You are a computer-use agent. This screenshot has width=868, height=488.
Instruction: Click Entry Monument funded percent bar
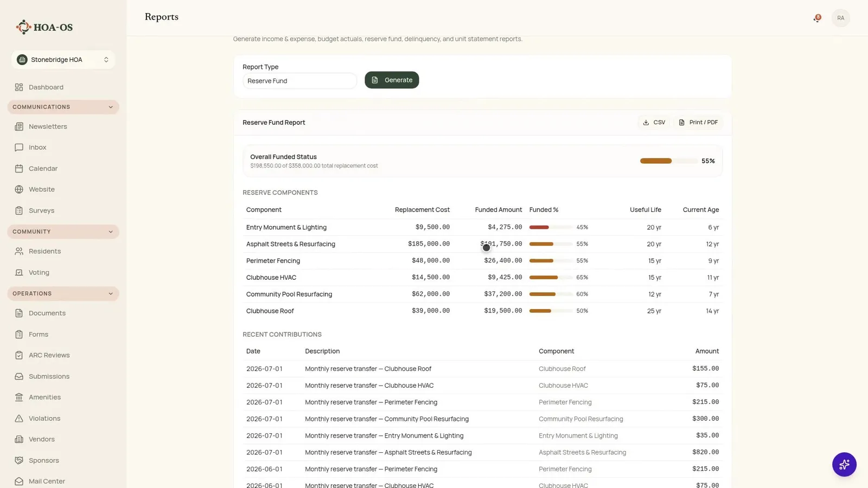[x=551, y=227]
